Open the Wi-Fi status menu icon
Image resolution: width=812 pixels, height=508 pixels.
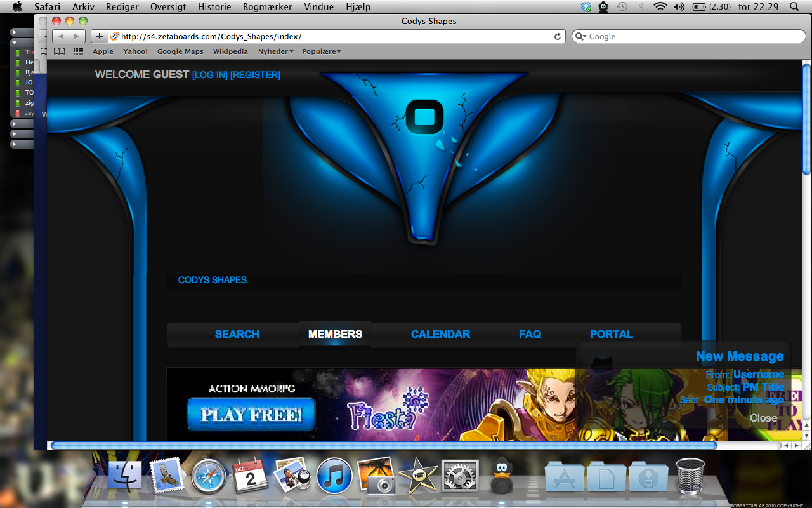[x=660, y=7]
